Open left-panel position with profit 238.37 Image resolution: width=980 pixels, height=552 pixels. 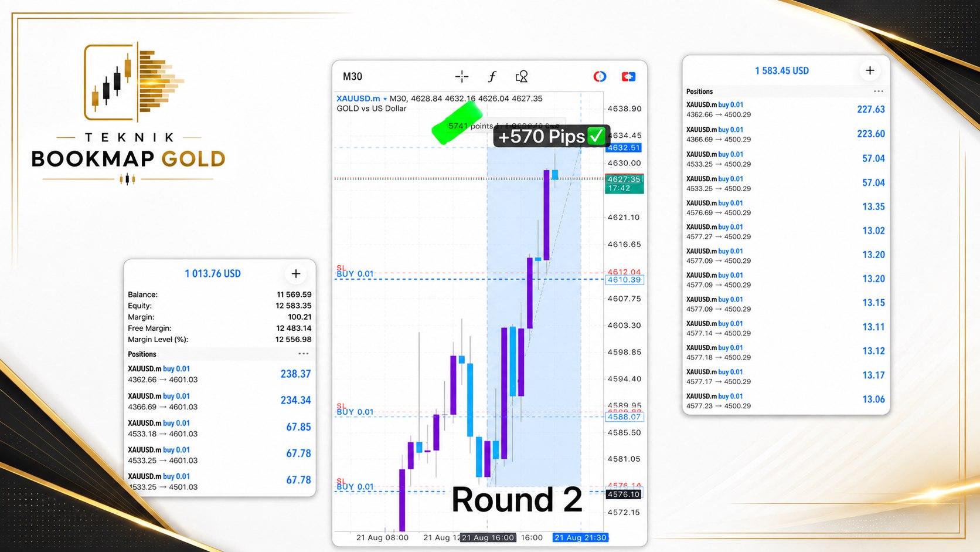(220, 374)
